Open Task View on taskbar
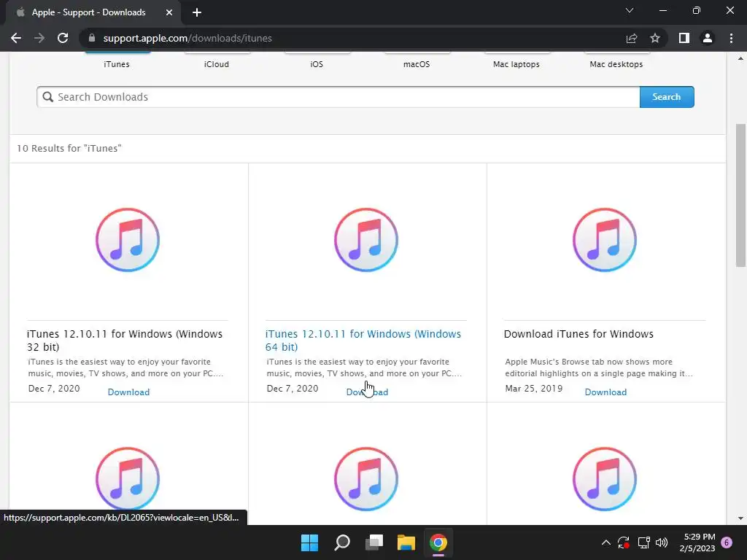 click(x=374, y=542)
